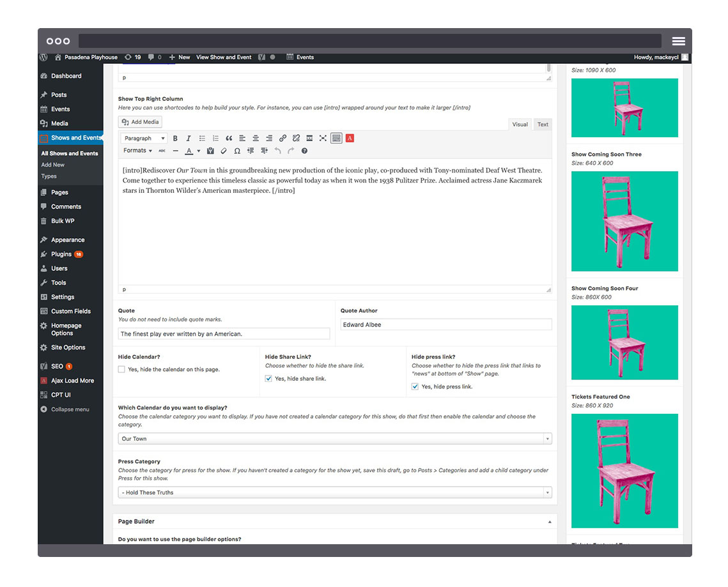
Task: Switch to the Text editor tab
Action: (543, 125)
